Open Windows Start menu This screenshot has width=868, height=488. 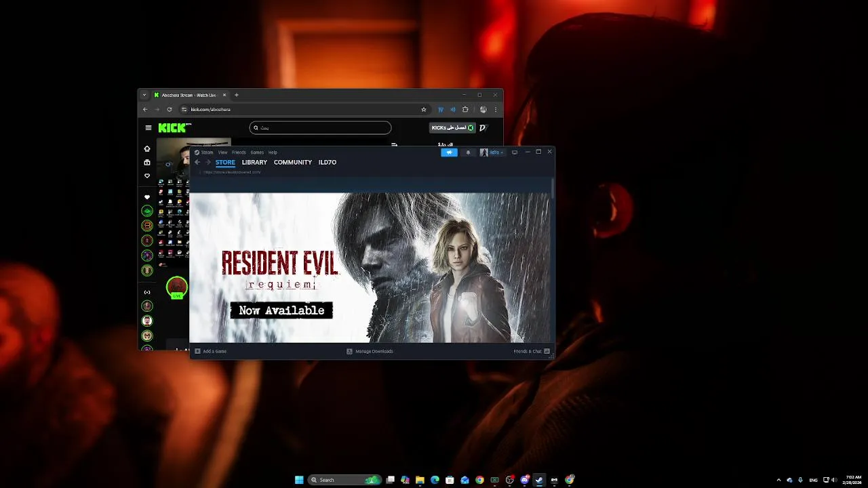tap(299, 480)
